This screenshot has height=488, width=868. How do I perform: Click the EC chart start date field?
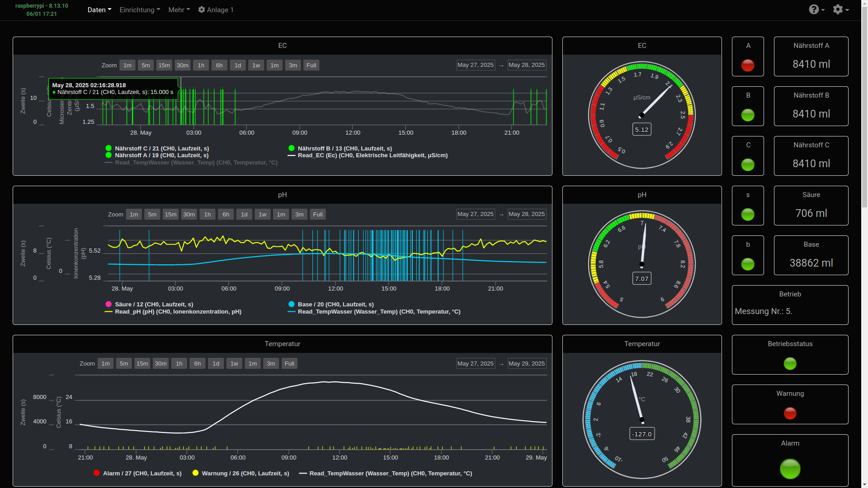(475, 65)
